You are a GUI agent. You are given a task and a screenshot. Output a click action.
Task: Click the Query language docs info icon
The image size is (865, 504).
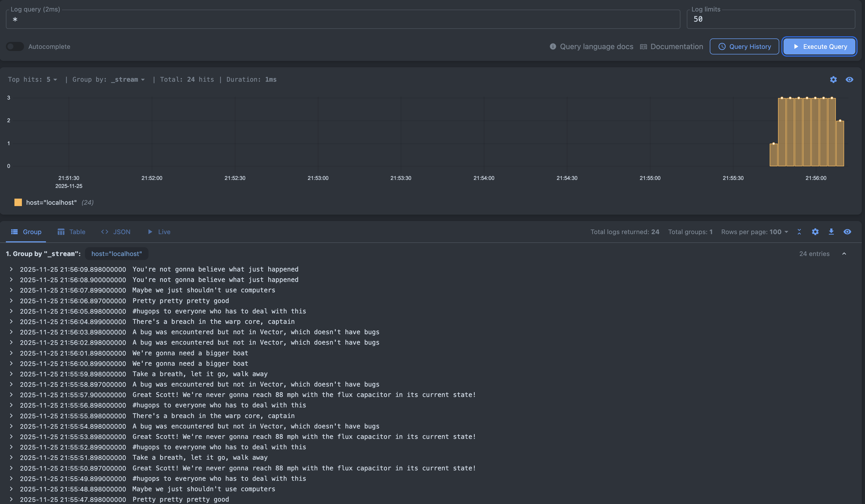553,46
